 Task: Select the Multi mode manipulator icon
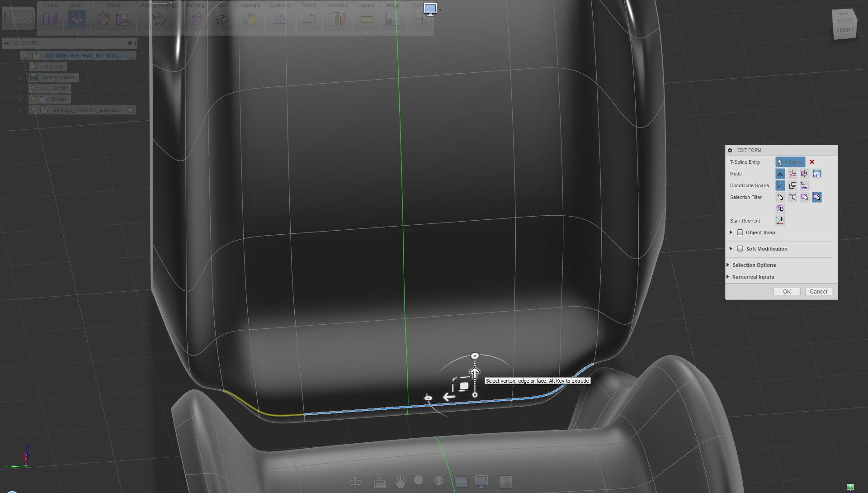point(780,174)
